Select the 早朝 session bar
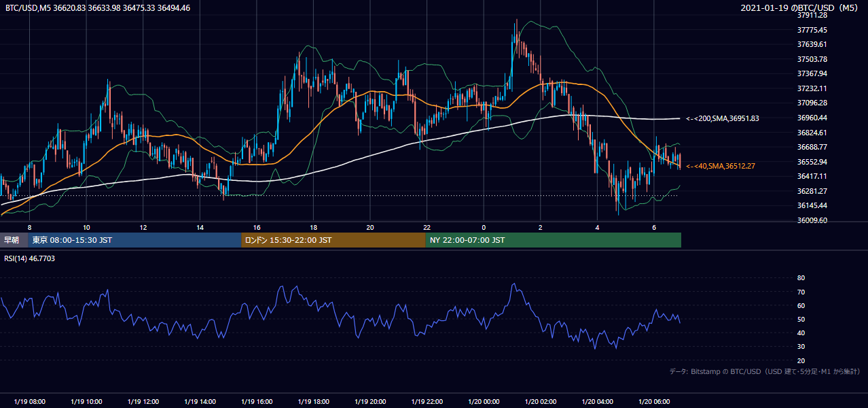The image size is (868, 408). click(x=14, y=240)
